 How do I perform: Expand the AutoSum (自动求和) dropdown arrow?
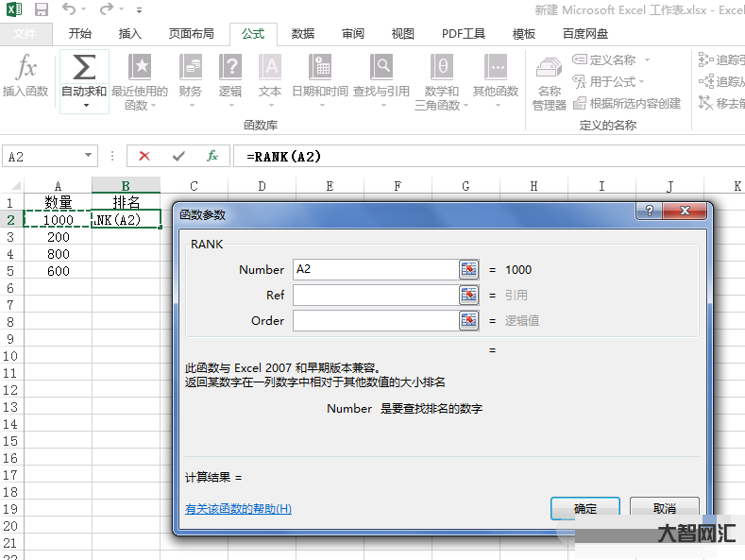[x=84, y=105]
